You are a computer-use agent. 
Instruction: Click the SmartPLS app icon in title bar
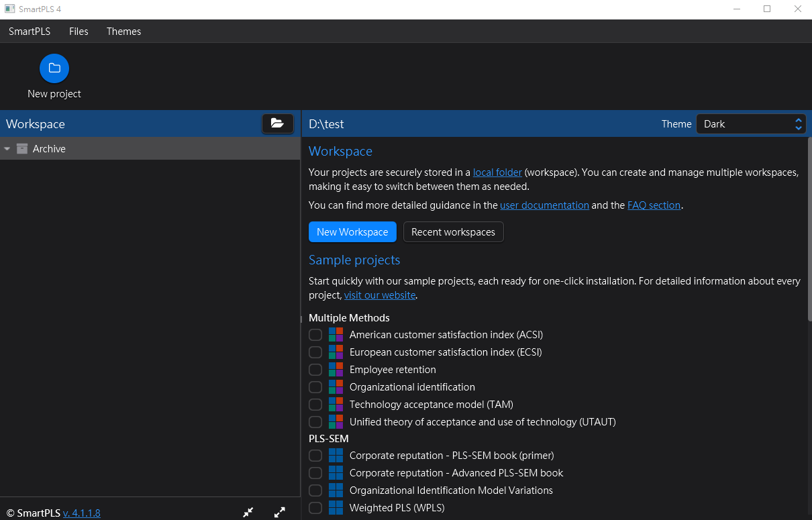click(x=10, y=9)
